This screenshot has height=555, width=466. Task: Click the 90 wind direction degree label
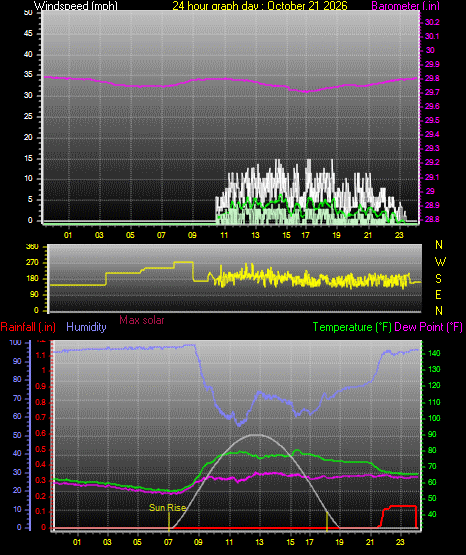34,294
